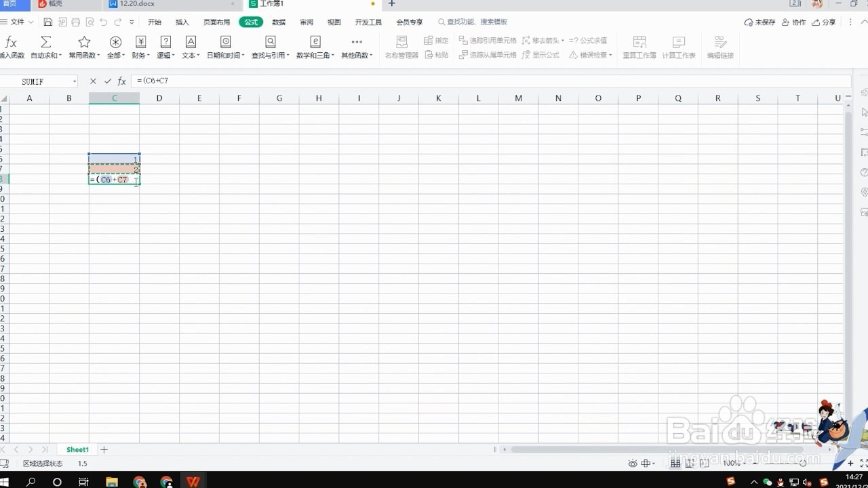The image size is (868, 488).
Task: Open reading mode crosshair dropdown in status bar
Action: coord(648,464)
